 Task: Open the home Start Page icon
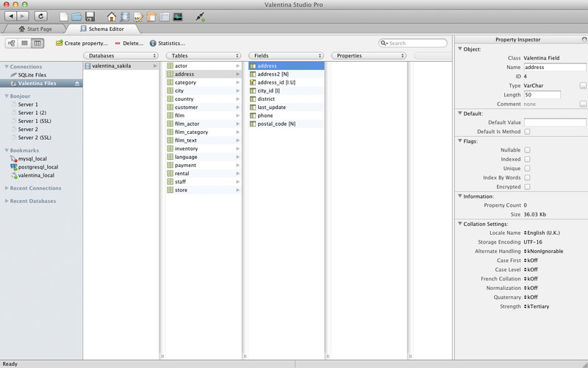tap(112, 16)
